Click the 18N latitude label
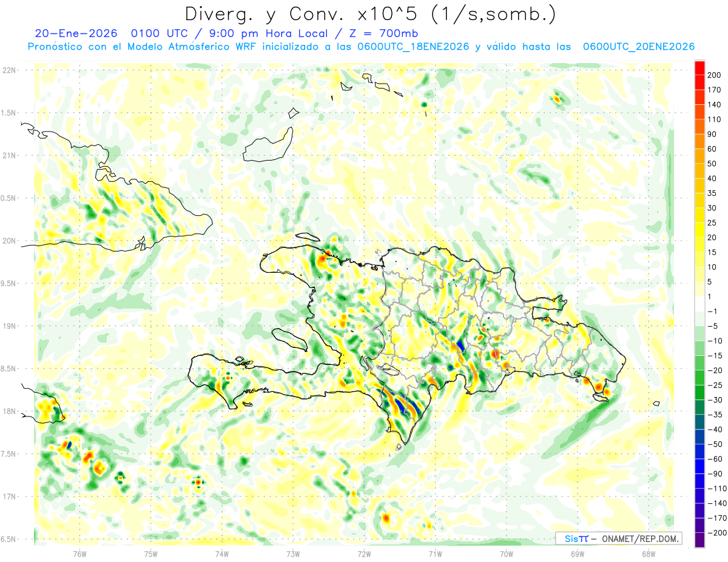 click(9, 412)
